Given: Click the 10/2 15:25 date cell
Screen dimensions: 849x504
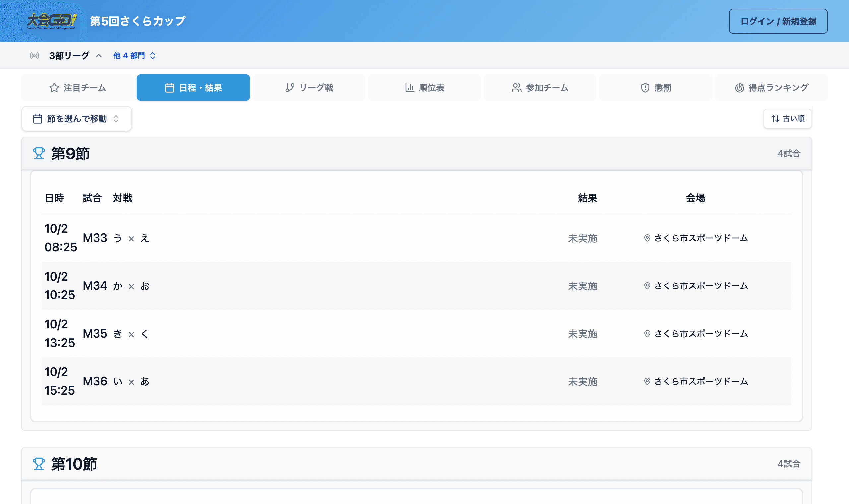Looking at the screenshot, I should (60, 381).
